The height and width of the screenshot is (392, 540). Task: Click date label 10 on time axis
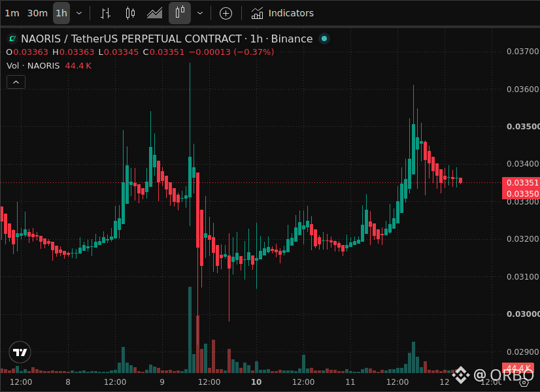256,382
